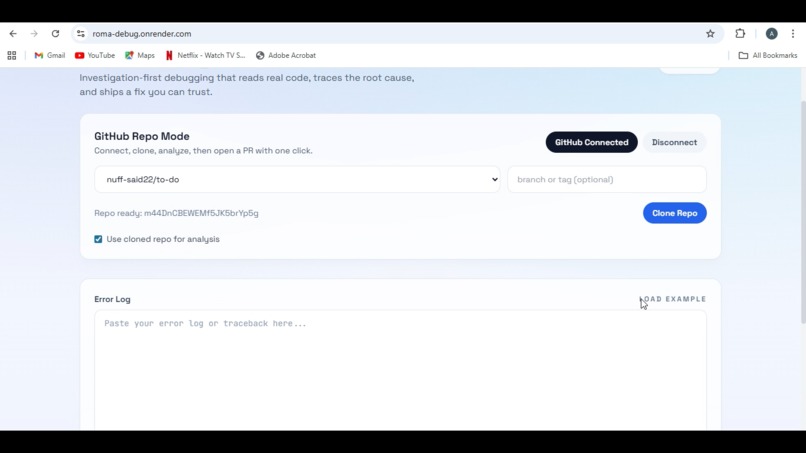Image resolution: width=806 pixels, height=453 pixels.
Task: Open the Extensions puzzle icon
Action: click(740, 33)
